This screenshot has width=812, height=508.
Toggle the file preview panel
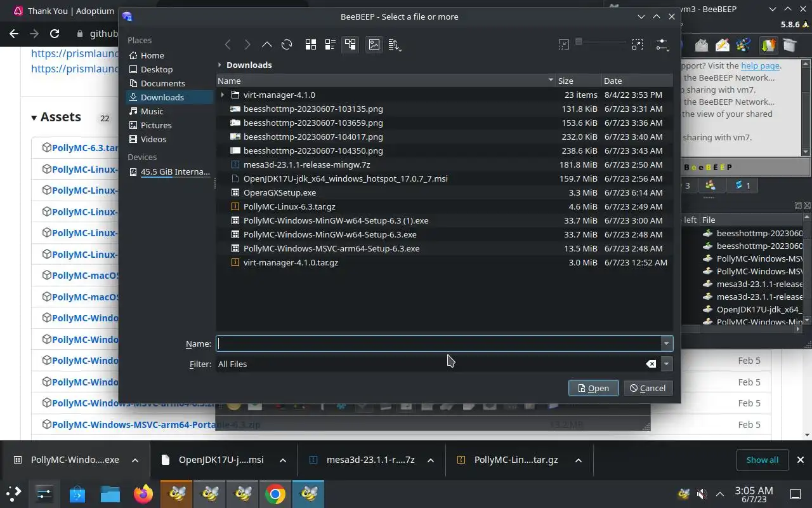click(x=374, y=44)
